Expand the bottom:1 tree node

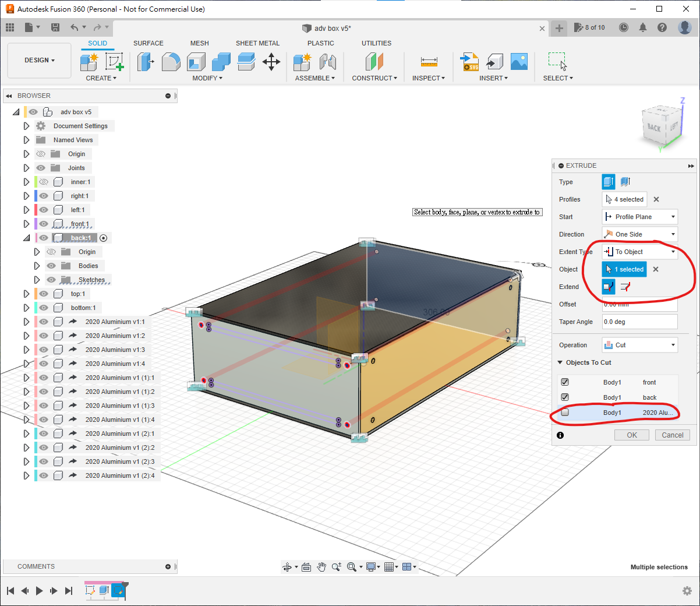click(x=26, y=308)
